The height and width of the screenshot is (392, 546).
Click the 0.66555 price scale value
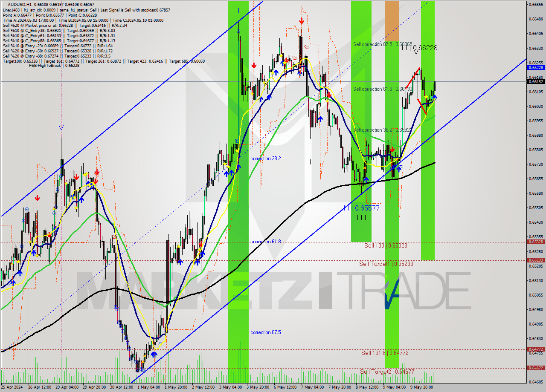click(535, 5)
